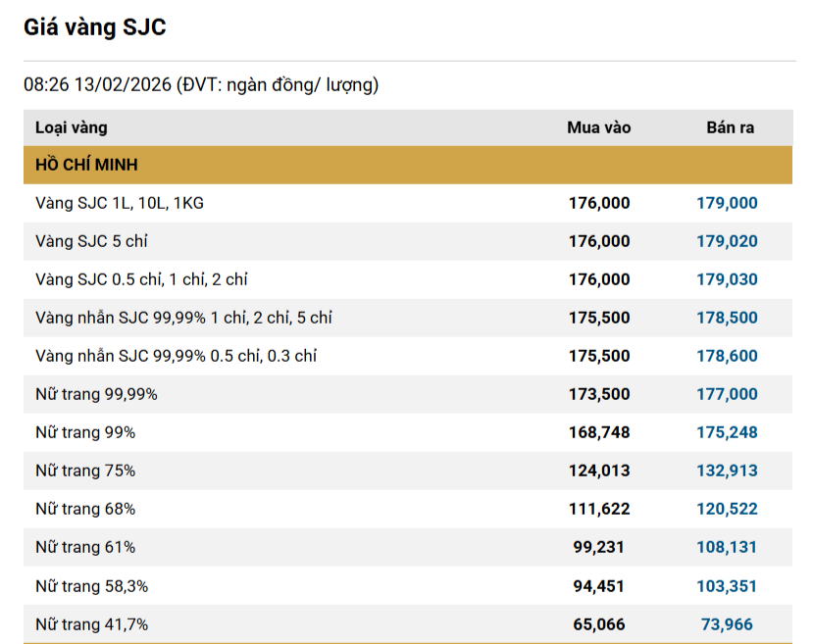The height and width of the screenshot is (644, 813).
Task: Click the 'Nữ trang 75%' label
Action: pyautogui.click(x=85, y=471)
